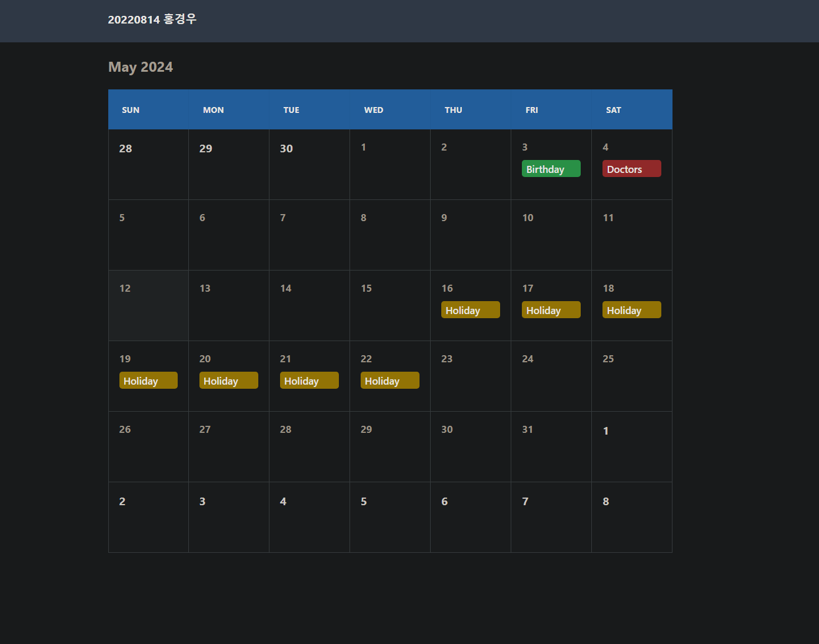The height and width of the screenshot is (644, 819).
Task: Select June 4 in the last row
Action: tap(309, 518)
